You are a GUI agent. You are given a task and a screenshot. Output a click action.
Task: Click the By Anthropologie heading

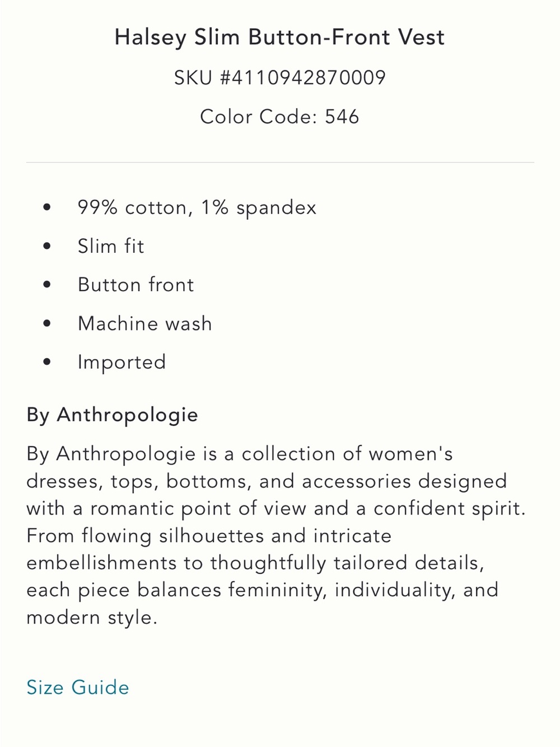(x=112, y=415)
